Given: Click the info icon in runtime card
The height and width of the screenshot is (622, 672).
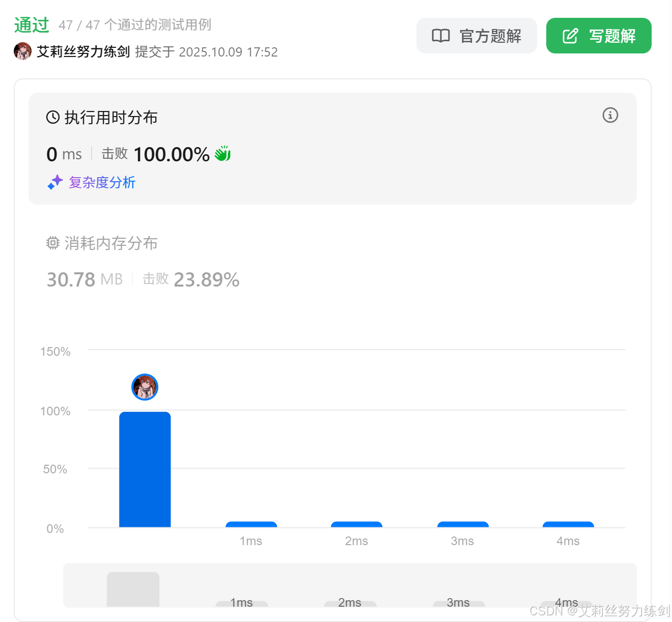Looking at the screenshot, I should tap(610, 115).
